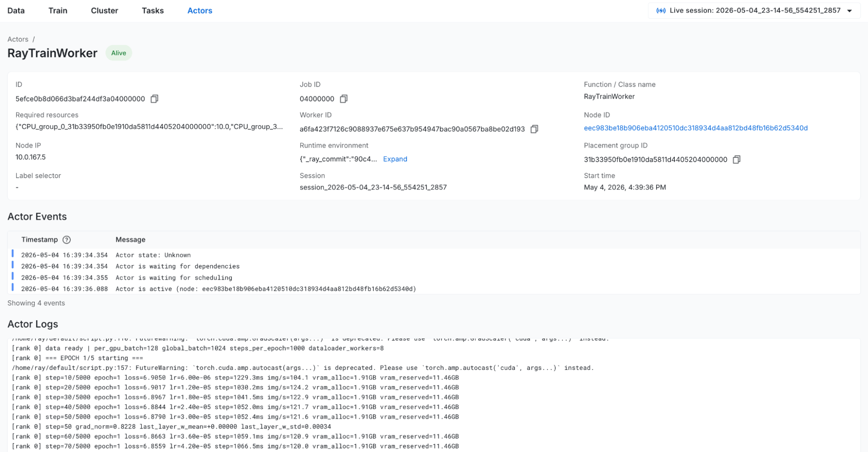
Task: Select log line step=40/5000
Action: [x=235, y=407]
